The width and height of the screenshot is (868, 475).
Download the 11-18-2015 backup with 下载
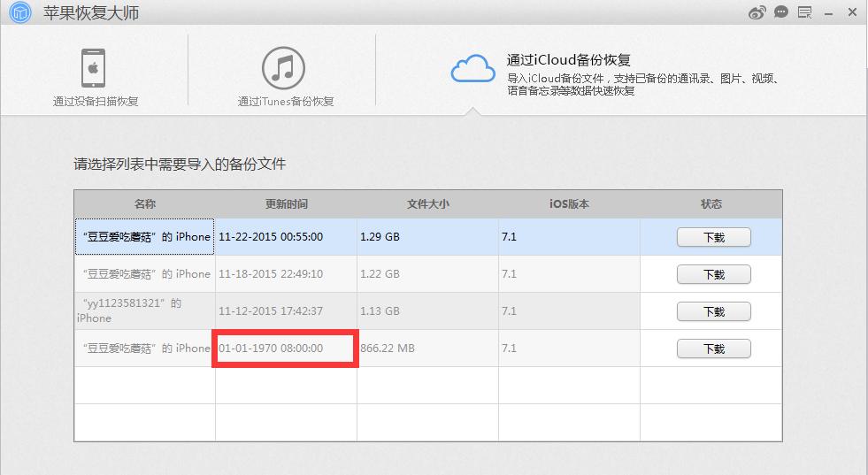coord(713,274)
